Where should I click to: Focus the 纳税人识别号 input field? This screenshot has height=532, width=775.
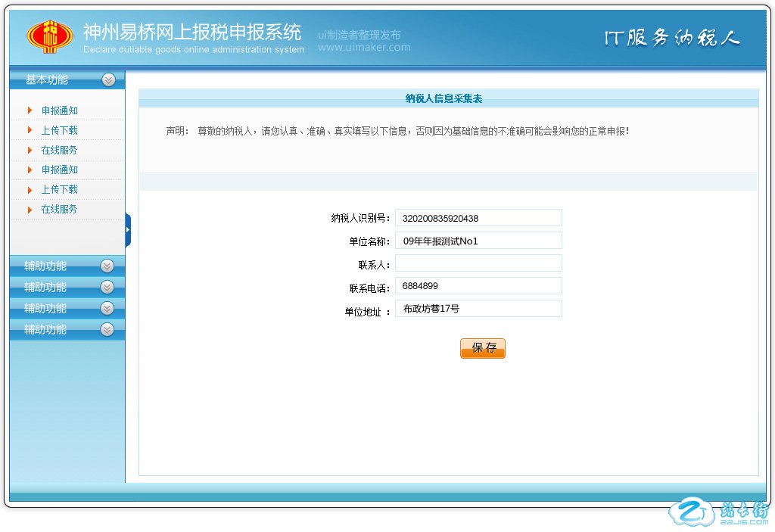(x=478, y=218)
